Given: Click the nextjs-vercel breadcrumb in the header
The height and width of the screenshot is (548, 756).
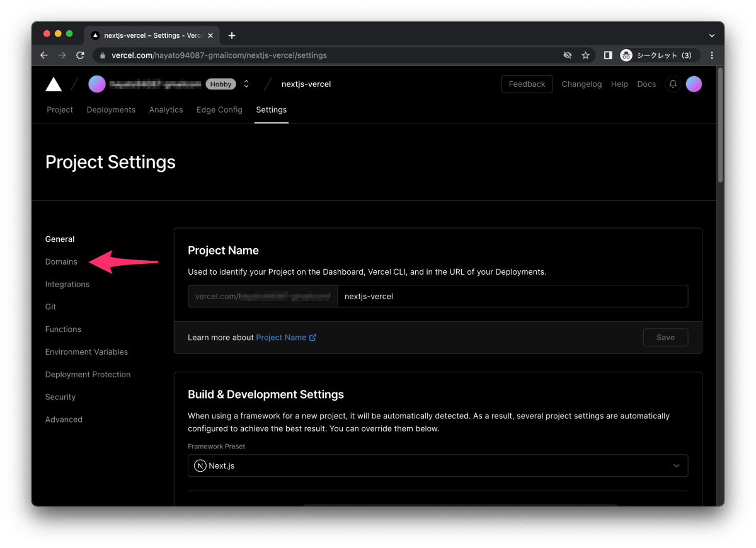Looking at the screenshot, I should (306, 84).
